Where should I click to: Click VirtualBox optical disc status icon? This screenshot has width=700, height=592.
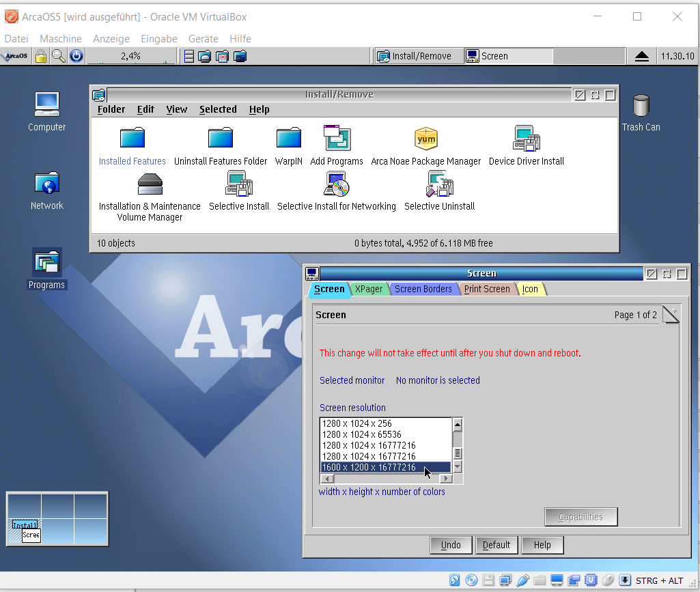pyautogui.click(x=471, y=580)
